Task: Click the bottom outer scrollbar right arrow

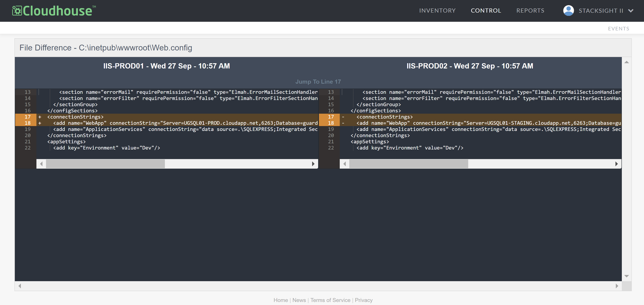Action: tap(617, 286)
